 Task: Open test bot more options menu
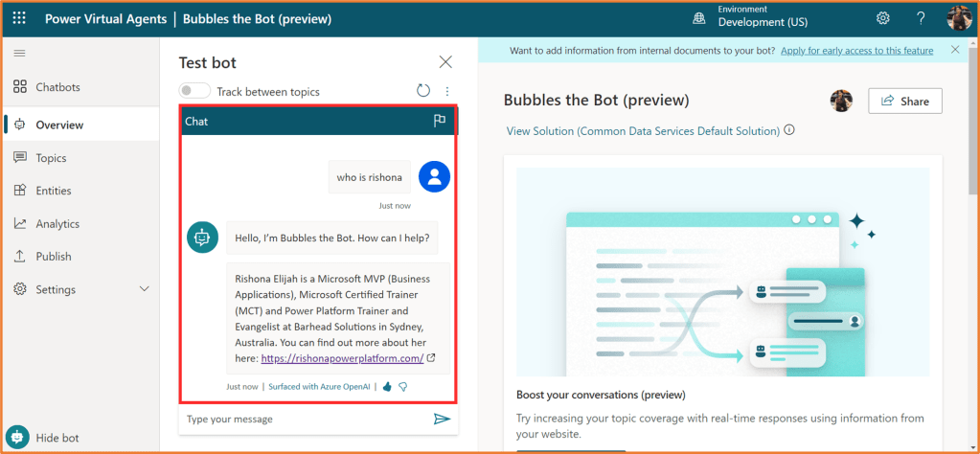click(x=446, y=91)
